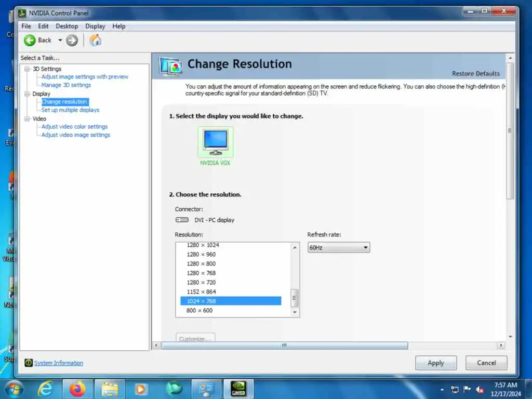Image resolution: width=532 pixels, height=399 pixels.
Task: Launch Firefox from taskbar
Action: 77,389
